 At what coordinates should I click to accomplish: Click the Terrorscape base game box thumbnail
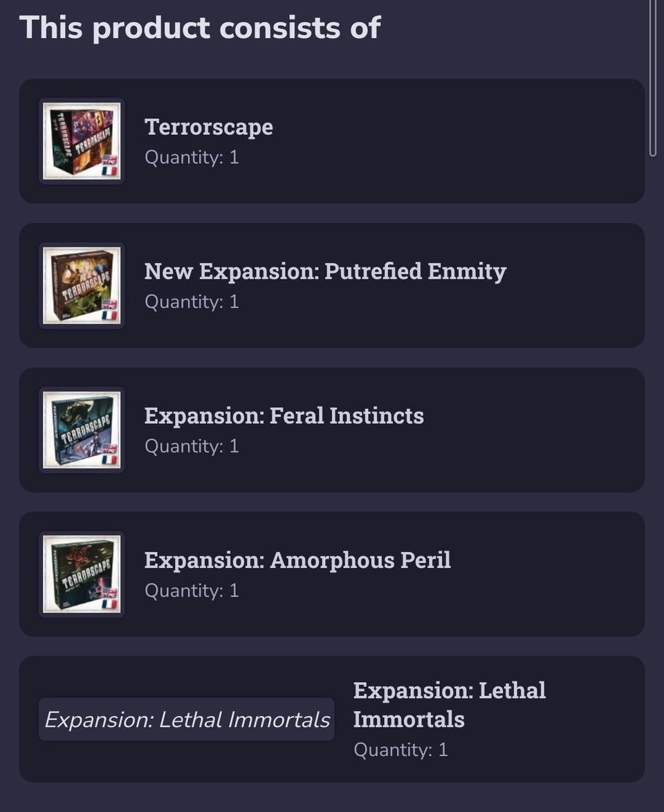pyautogui.click(x=81, y=140)
